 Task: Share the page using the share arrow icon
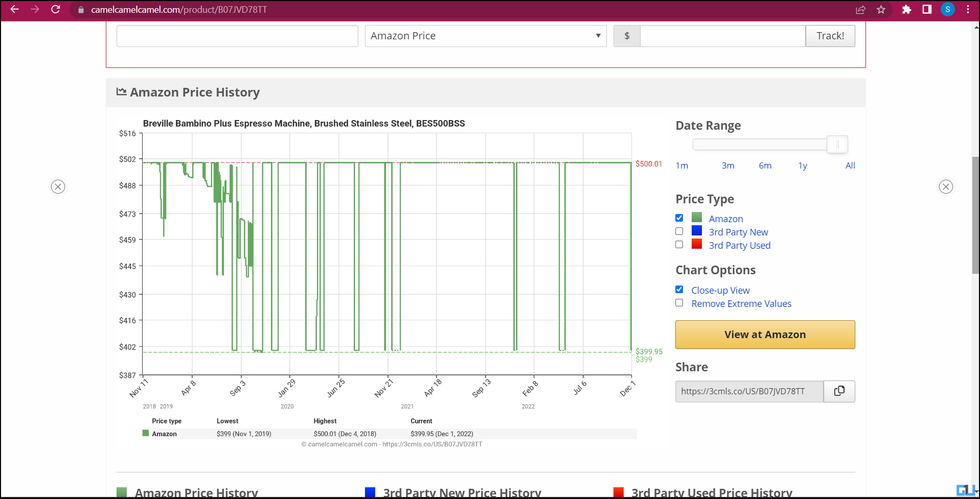pyautogui.click(x=861, y=9)
